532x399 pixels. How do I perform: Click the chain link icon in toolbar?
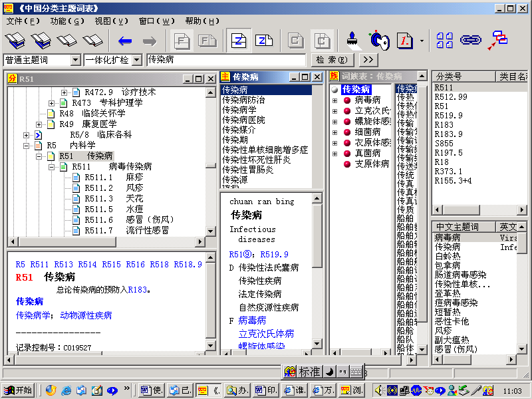(471, 41)
